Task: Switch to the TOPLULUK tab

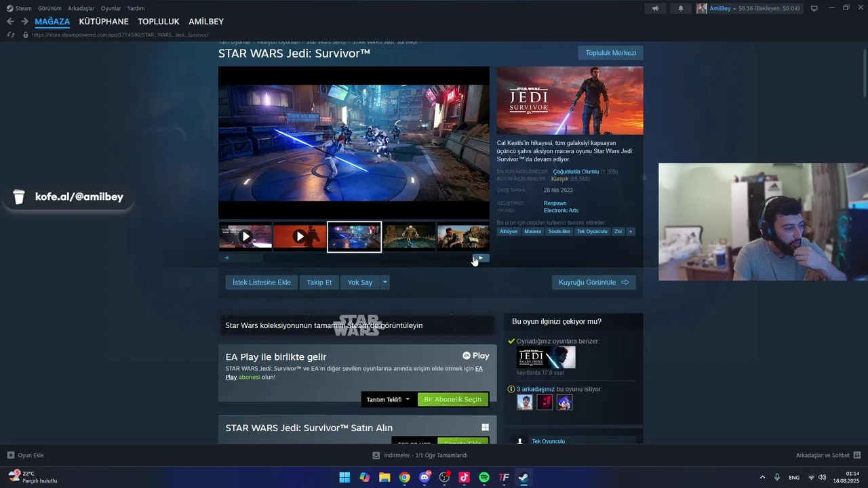Action: [159, 22]
